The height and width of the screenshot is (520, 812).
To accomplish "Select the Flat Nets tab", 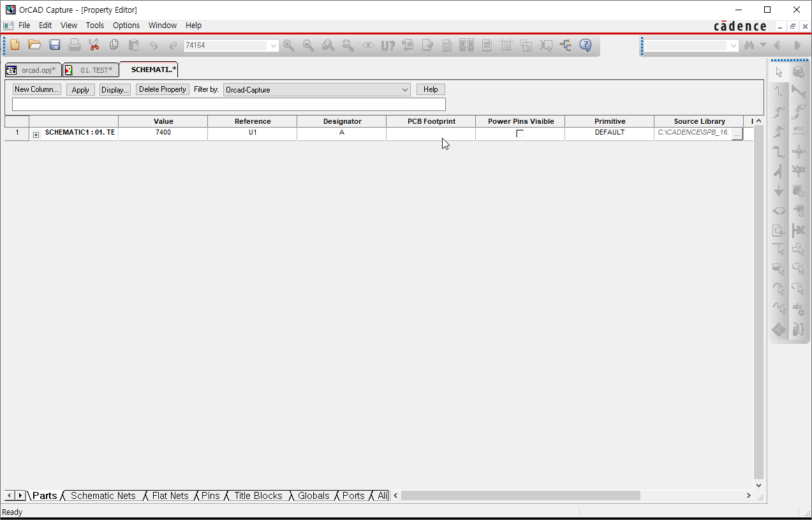I will (170, 496).
